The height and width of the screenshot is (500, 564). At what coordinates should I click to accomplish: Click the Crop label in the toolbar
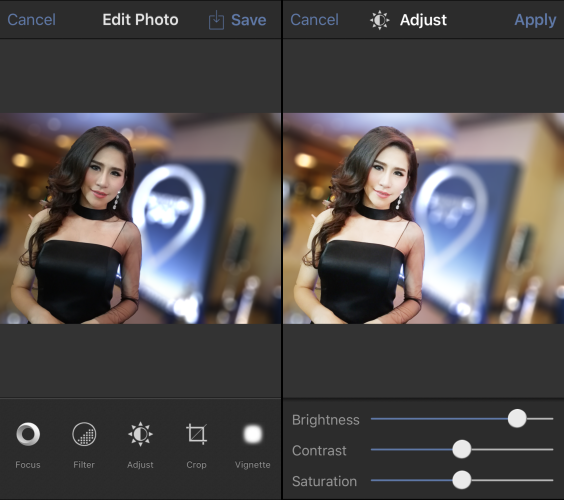tap(196, 465)
